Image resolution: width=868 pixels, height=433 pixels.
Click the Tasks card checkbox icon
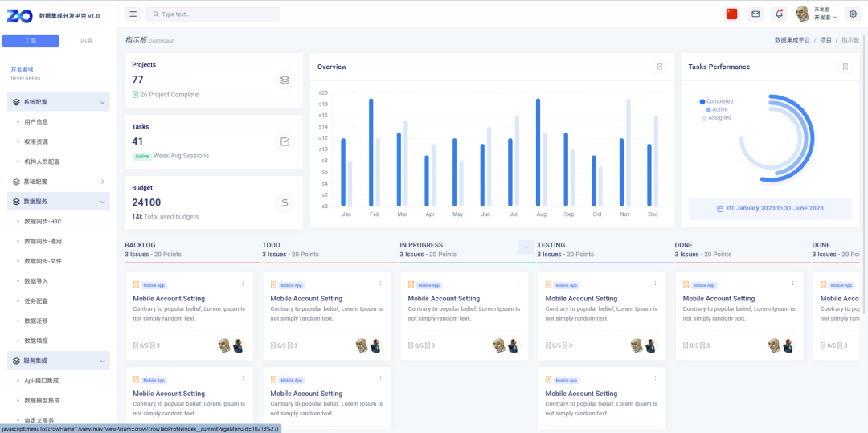click(x=285, y=141)
